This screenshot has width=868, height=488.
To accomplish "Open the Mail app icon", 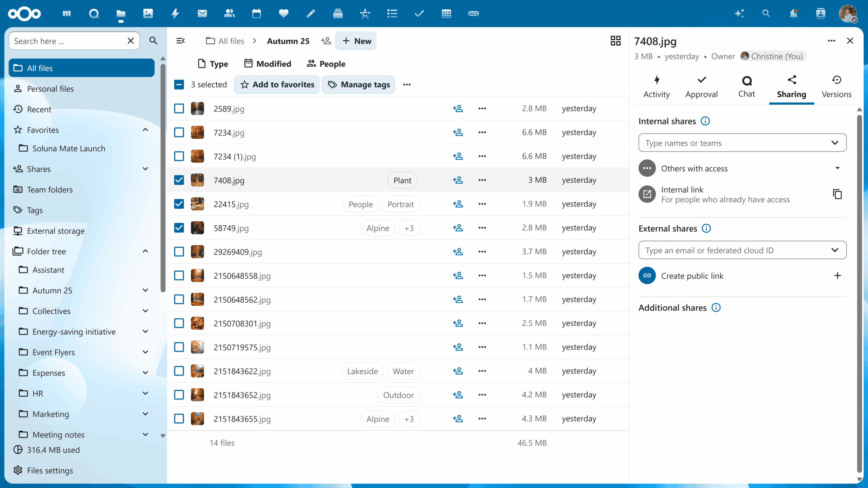I will tap(202, 14).
